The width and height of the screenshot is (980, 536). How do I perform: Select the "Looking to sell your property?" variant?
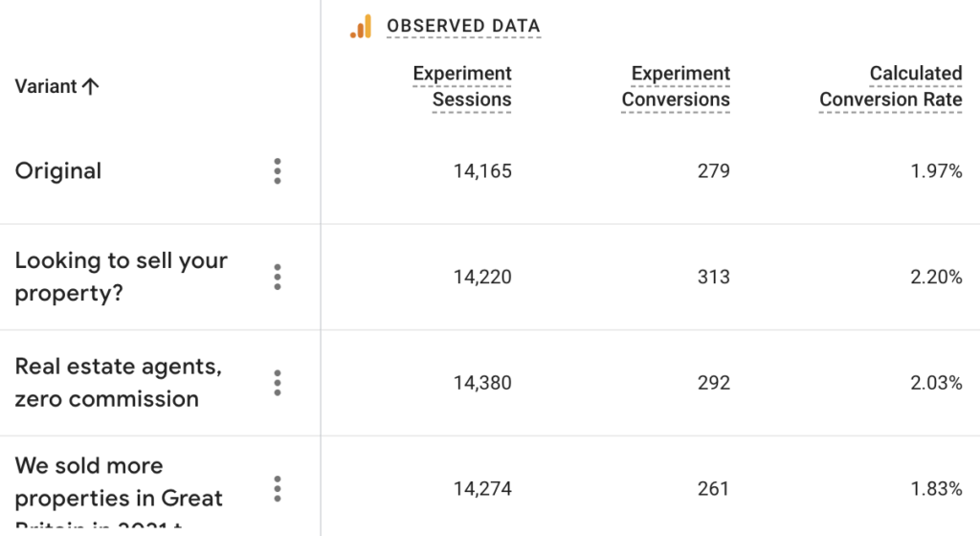click(x=121, y=277)
